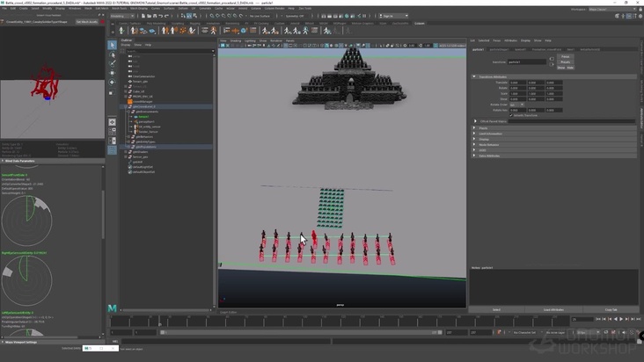This screenshot has height=362, width=644.
Task: Expand the Offset Parent Matrix attribute
Action: 476,121
